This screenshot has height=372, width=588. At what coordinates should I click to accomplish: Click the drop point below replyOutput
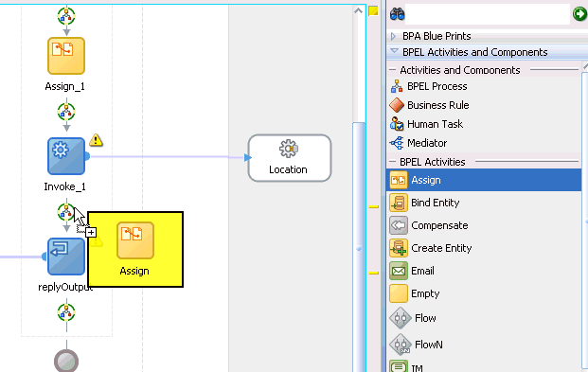tap(66, 312)
